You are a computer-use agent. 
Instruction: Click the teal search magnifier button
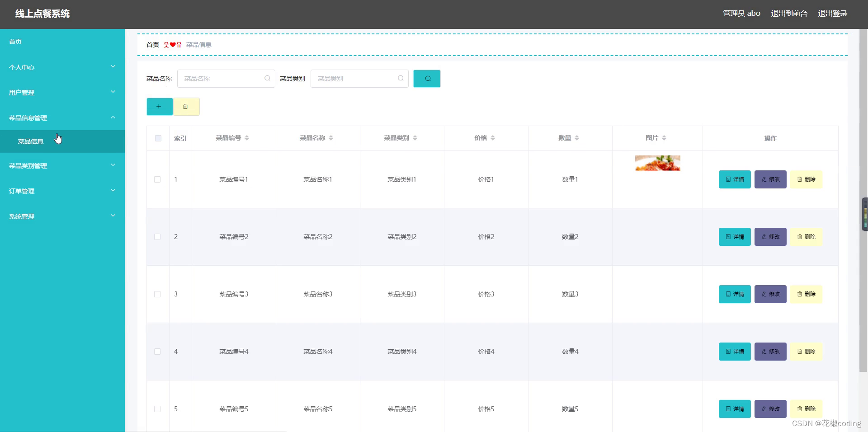[x=427, y=79]
